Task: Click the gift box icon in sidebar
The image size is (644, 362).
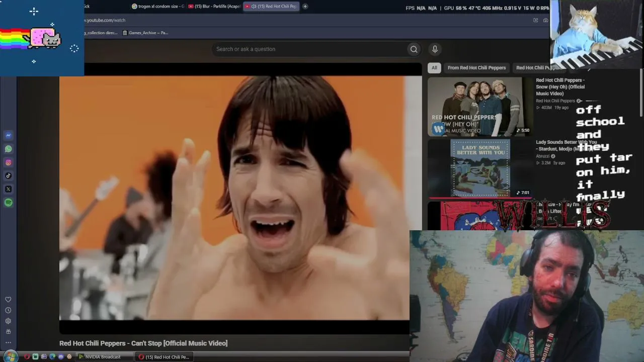Action: tap(8, 332)
